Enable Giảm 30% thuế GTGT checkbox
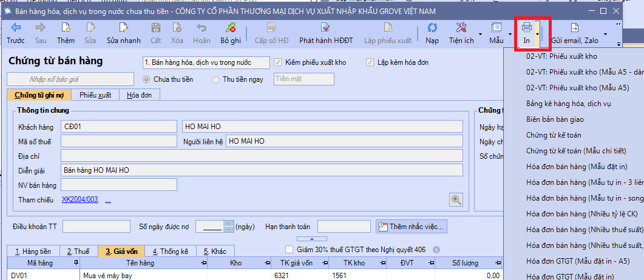Viewport: 644px width, 280px height. (x=290, y=249)
